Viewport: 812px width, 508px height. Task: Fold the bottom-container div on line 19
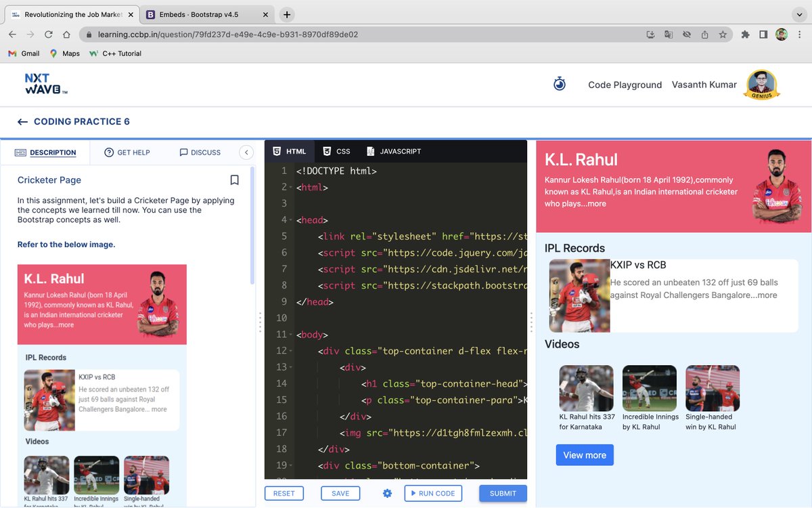(290, 465)
